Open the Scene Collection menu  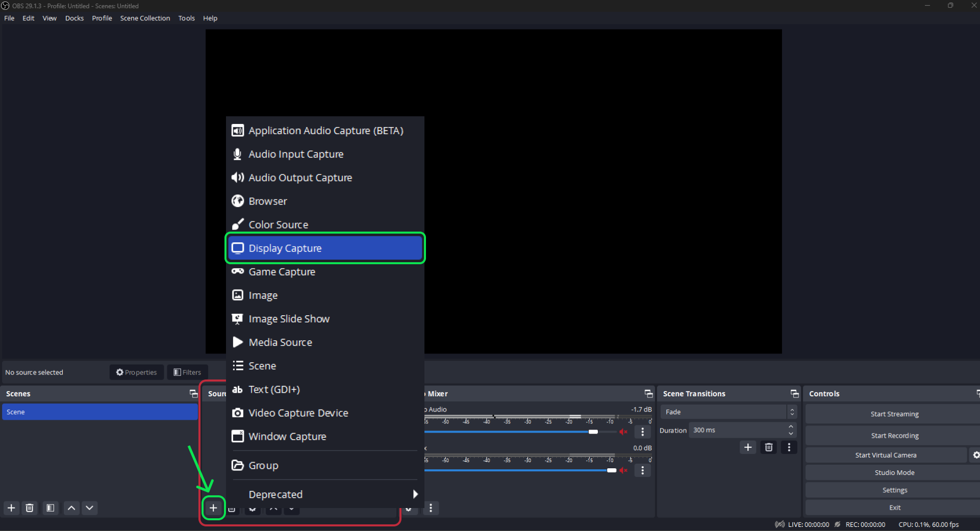(x=145, y=18)
